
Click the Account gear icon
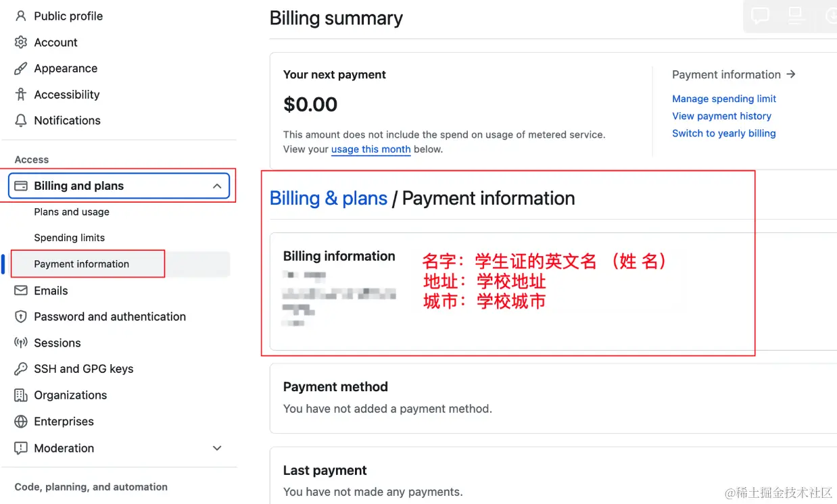click(21, 42)
